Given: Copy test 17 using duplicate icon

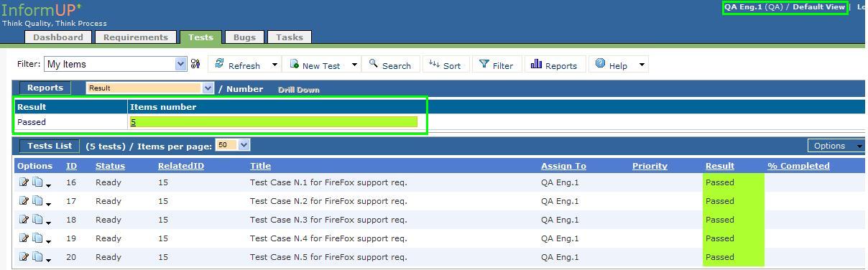Looking at the screenshot, I should [37, 201].
